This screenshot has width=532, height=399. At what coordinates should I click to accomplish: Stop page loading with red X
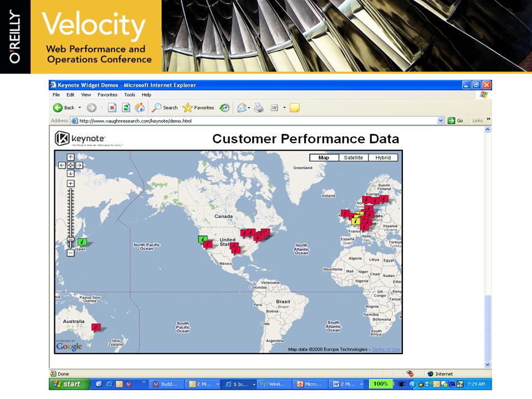coord(112,108)
